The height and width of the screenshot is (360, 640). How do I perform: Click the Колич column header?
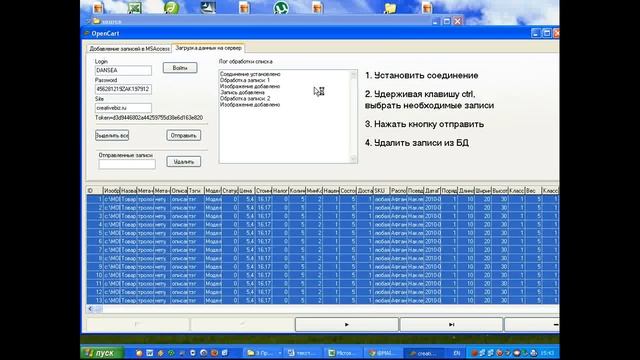[297, 191]
